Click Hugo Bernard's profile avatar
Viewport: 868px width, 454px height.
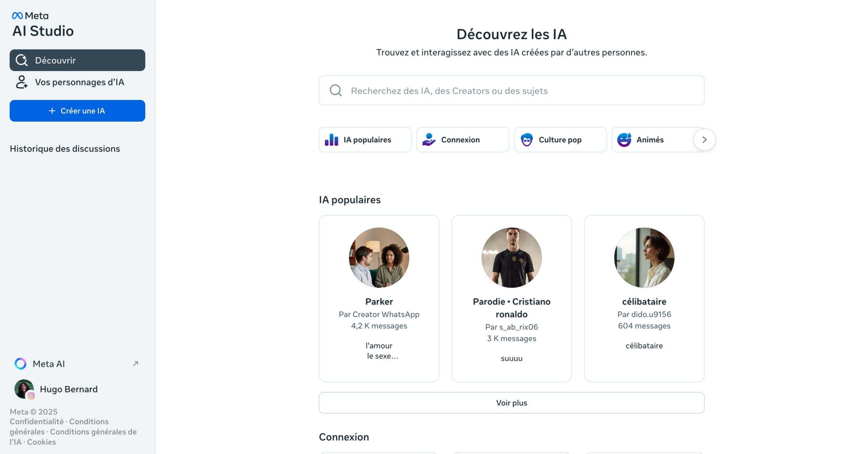[24, 389]
